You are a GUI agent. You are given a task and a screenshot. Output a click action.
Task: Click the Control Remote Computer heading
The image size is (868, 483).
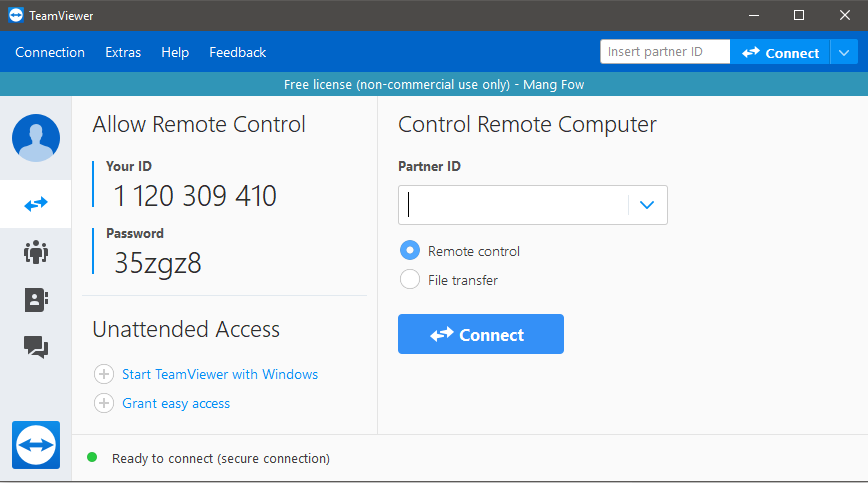[x=527, y=125]
